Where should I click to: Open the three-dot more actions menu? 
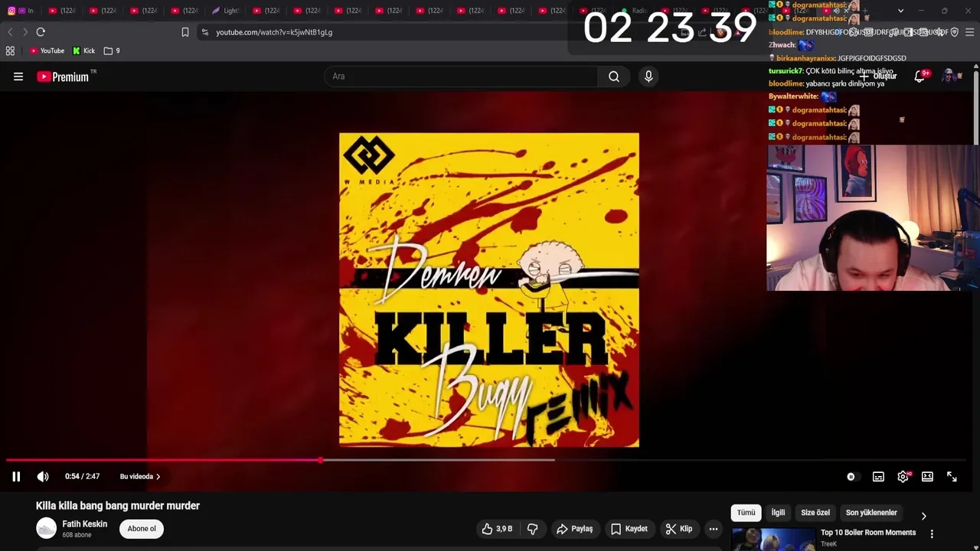coord(714,529)
